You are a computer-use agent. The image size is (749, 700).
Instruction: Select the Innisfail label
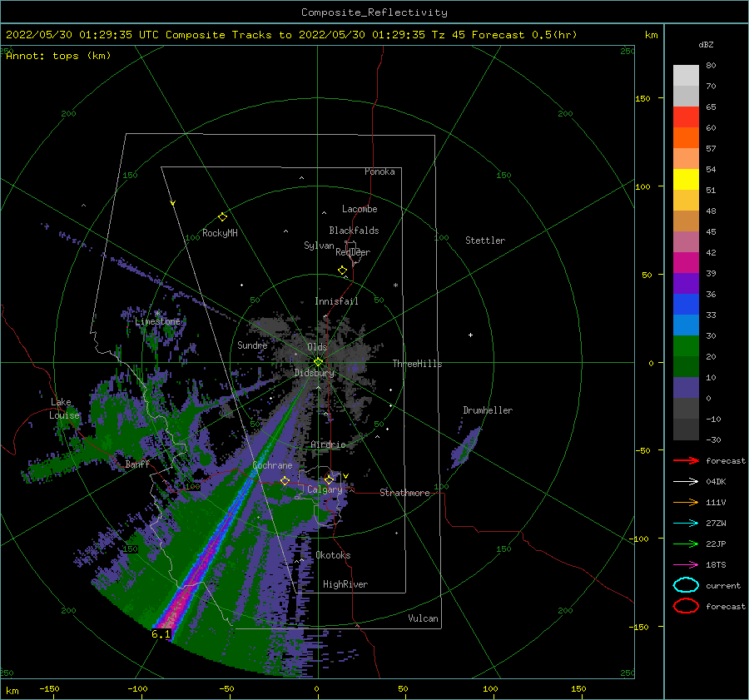coord(336,301)
